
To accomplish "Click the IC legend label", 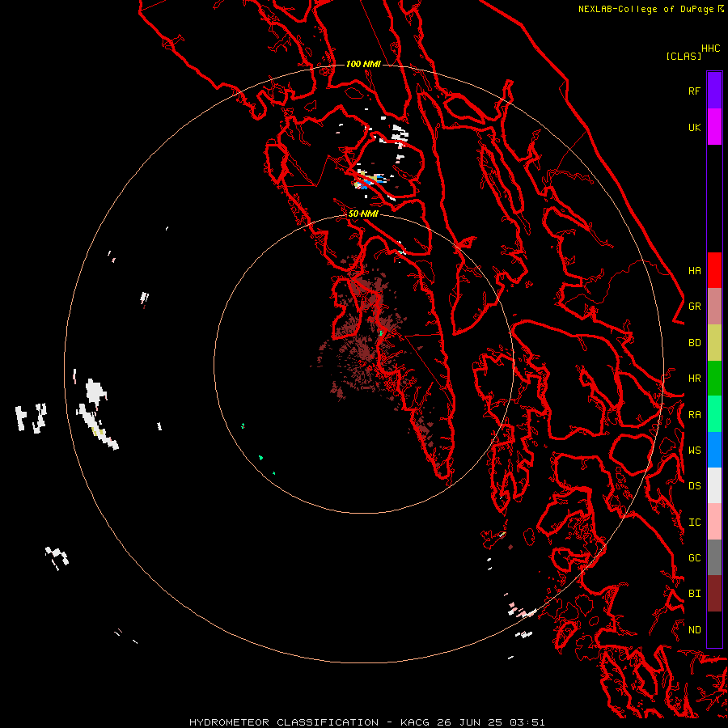I will tap(694, 523).
